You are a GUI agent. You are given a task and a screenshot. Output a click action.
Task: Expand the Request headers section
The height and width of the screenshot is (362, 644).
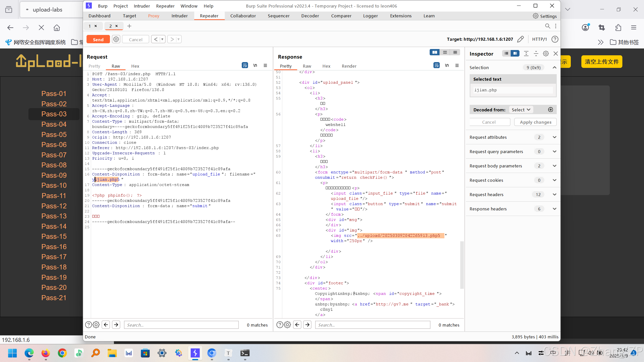(554, 194)
